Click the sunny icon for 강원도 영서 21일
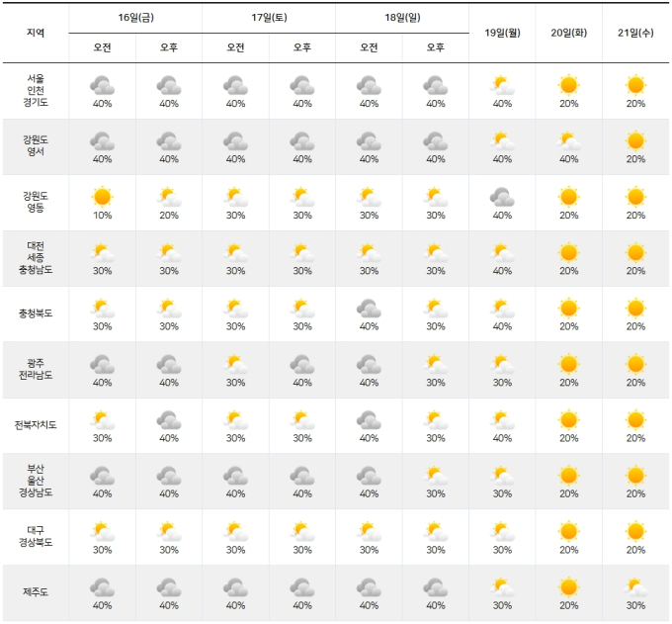 (x=635, y=141)
